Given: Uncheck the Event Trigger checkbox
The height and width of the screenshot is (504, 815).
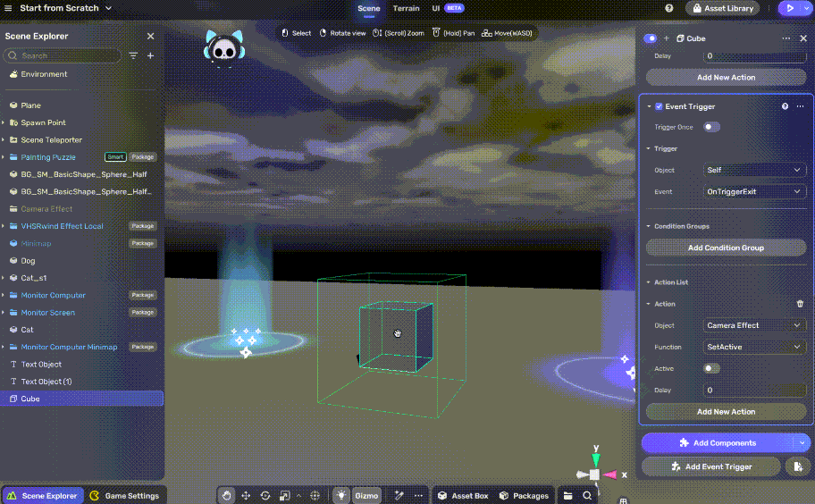Looking at the screenshot, I should tap(659, 106).
